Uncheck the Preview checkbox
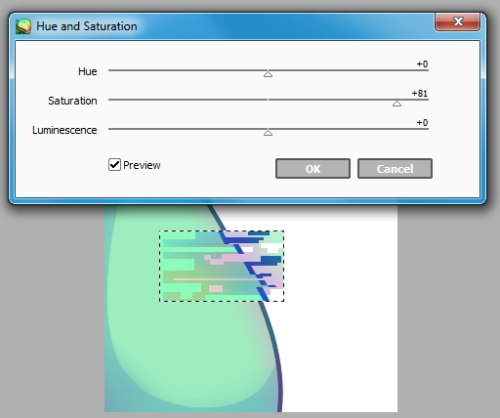Image resolution: width=500 pixels, height=418 pixels. click(114, 165)
